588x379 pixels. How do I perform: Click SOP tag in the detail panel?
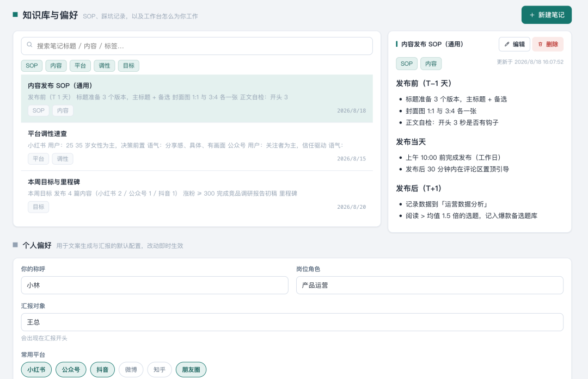pyautogui.click(x=407, y=64)
